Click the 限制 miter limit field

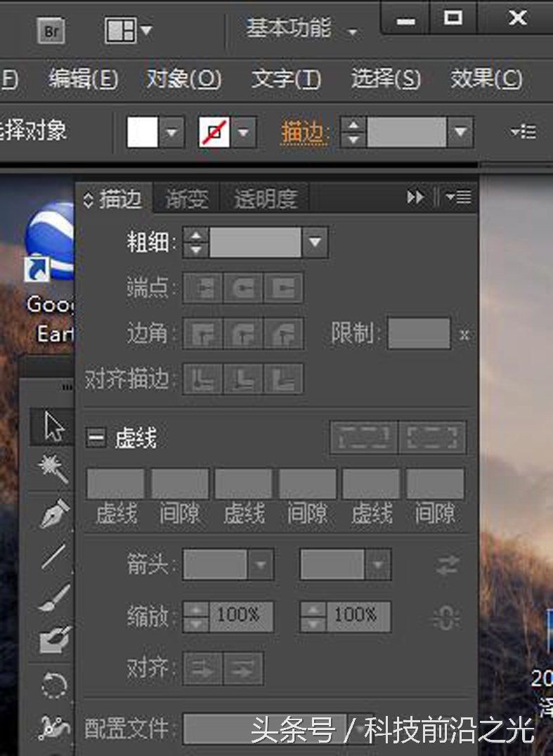(419, 333)
